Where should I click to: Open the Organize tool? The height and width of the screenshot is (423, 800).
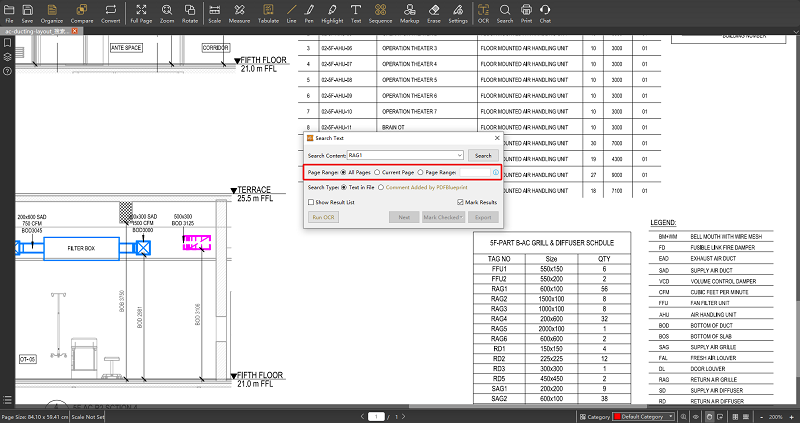point(52,13)
